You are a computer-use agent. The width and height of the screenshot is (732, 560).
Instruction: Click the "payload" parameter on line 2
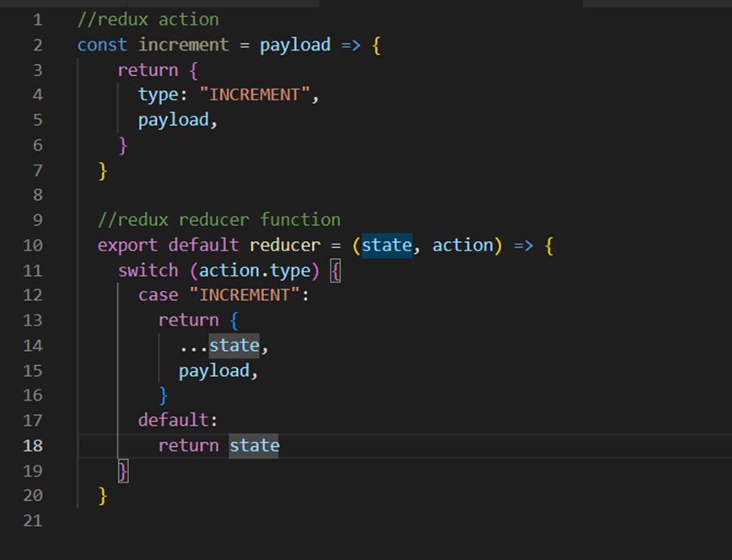[295, 45]
